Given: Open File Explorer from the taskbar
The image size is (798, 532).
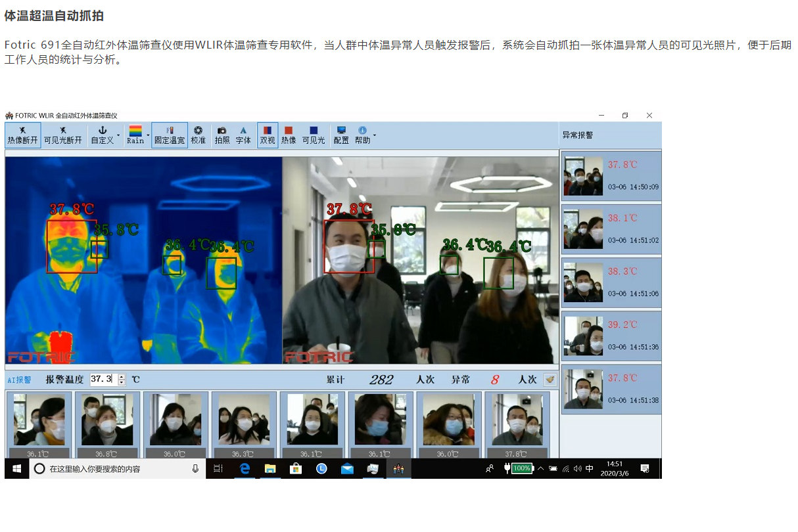Looking at the screenshot, I should 270,468.
